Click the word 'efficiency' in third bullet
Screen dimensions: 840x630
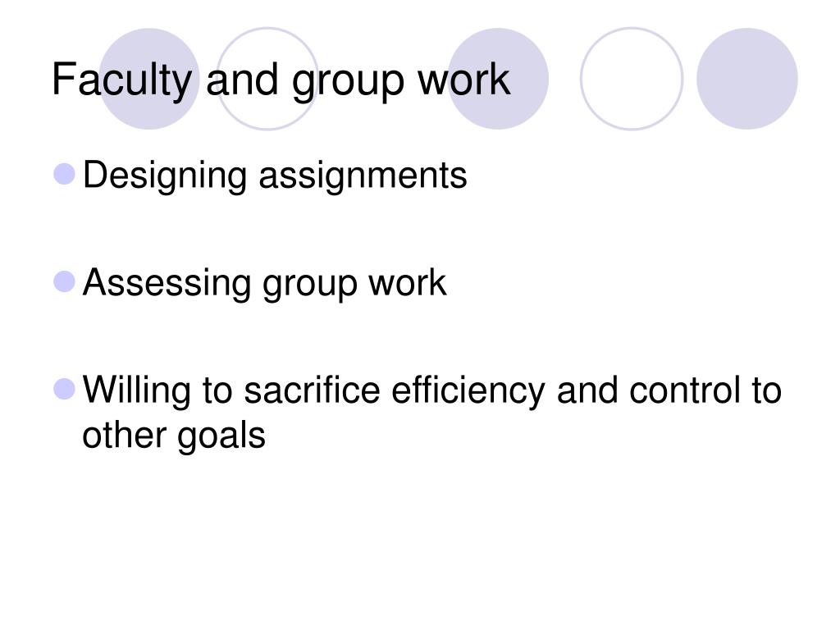468,391
